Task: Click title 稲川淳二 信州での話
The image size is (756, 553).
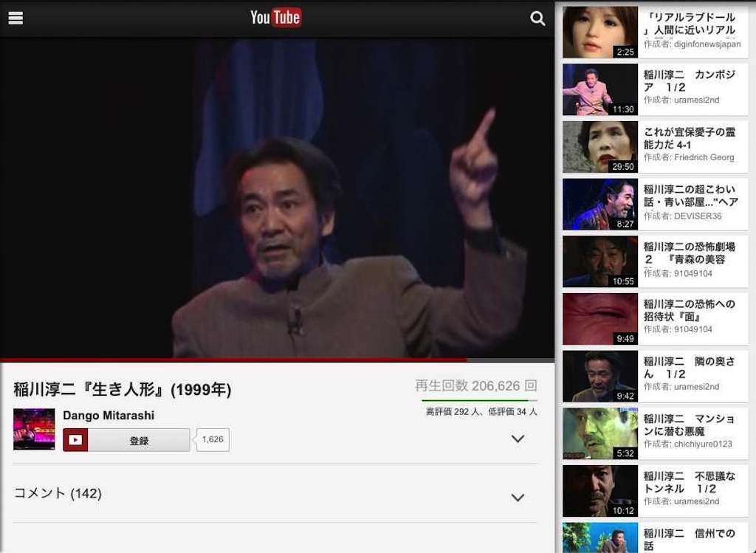Action: click(x=690, y=540)
